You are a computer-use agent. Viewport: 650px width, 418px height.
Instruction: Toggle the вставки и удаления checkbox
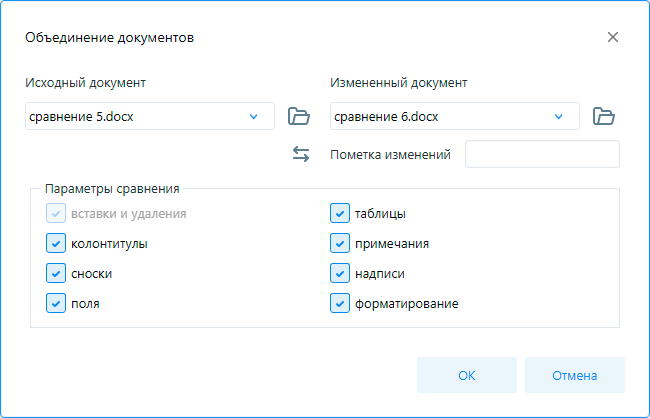pos(55,213)
